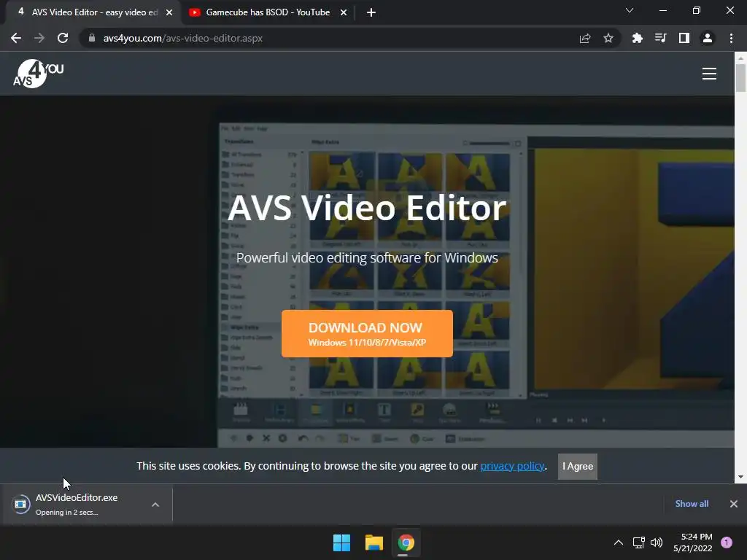The height and width of the screenshot is (560, 747).
Task: Click the DOWNLOAD NOW button
Action: tap(368, 333)
